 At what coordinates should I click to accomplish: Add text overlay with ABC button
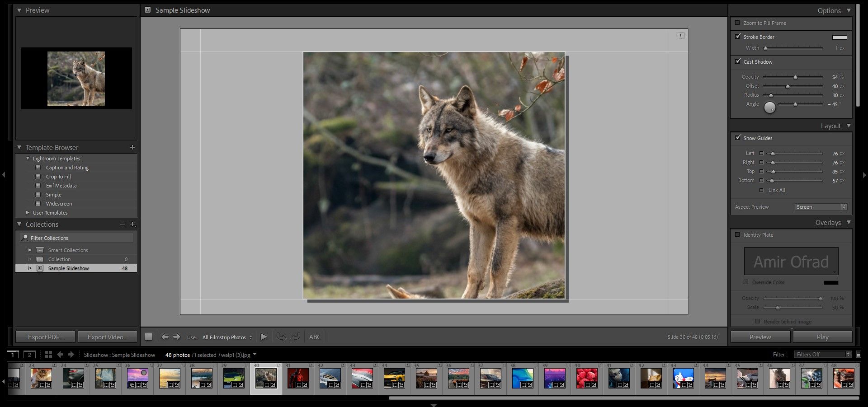[315, 337]
